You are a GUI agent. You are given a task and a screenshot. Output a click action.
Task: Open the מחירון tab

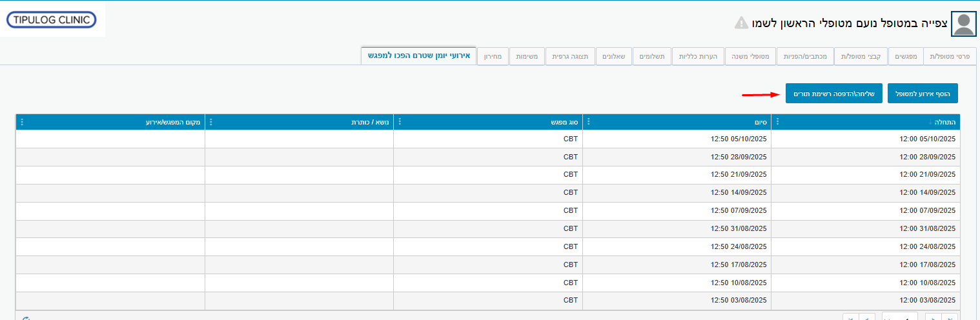492,57
